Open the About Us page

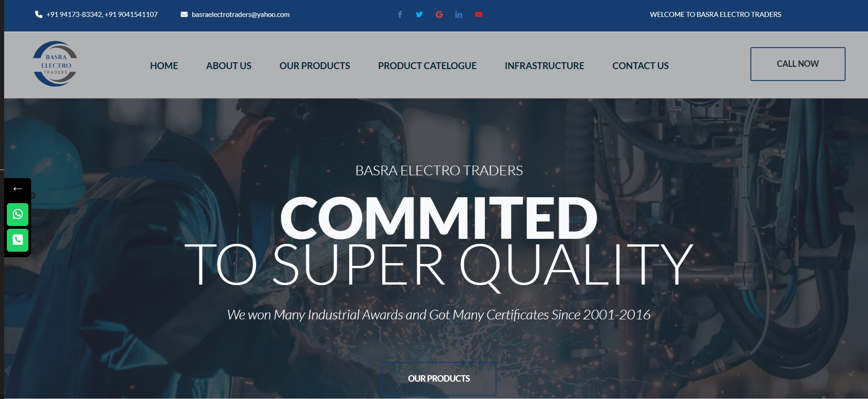[x=229, y=66]
